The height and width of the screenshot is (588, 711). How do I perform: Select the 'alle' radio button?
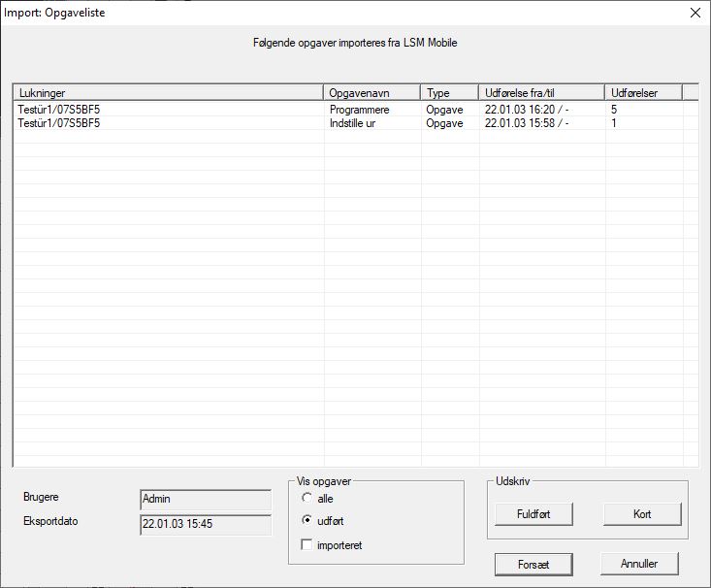click(x=307, y=498)
